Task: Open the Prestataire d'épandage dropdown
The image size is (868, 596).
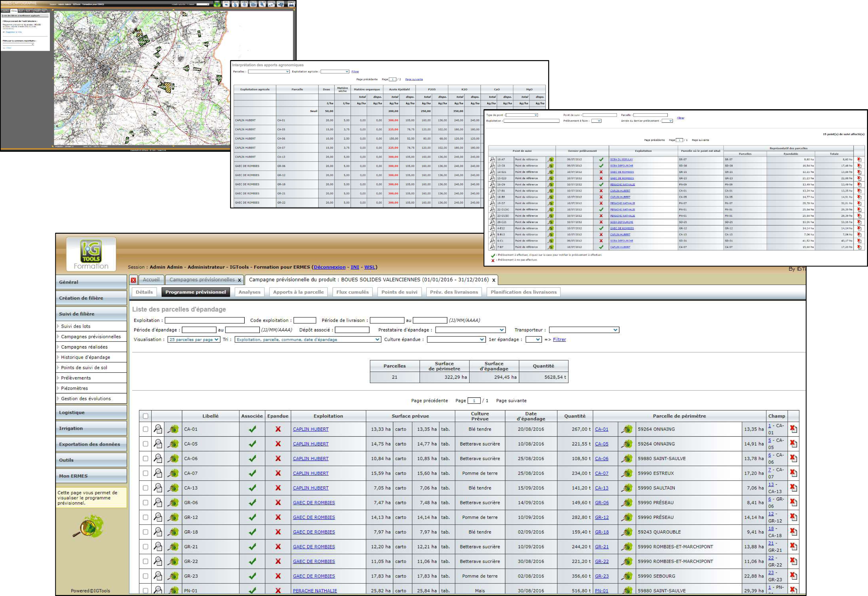Action: tap(470, 330)
